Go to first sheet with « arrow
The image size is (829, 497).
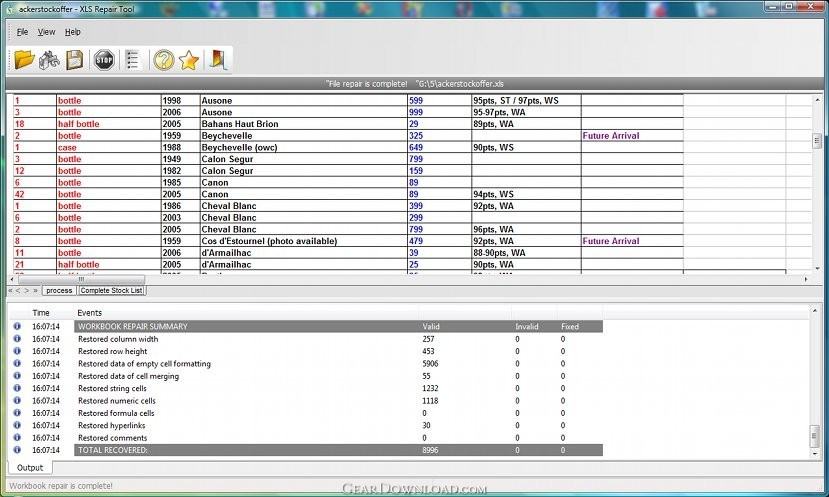pyautogui.click(x=10, y=290)
